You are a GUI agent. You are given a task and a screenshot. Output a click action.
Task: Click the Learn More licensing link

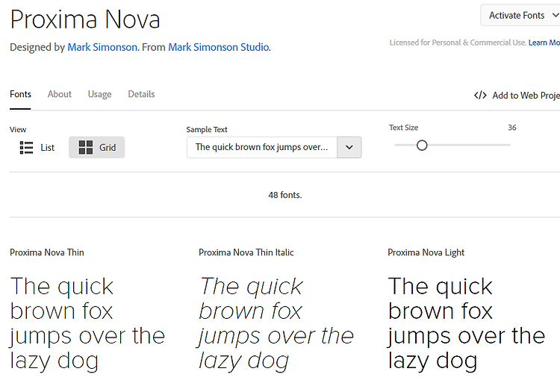point(544,43)
